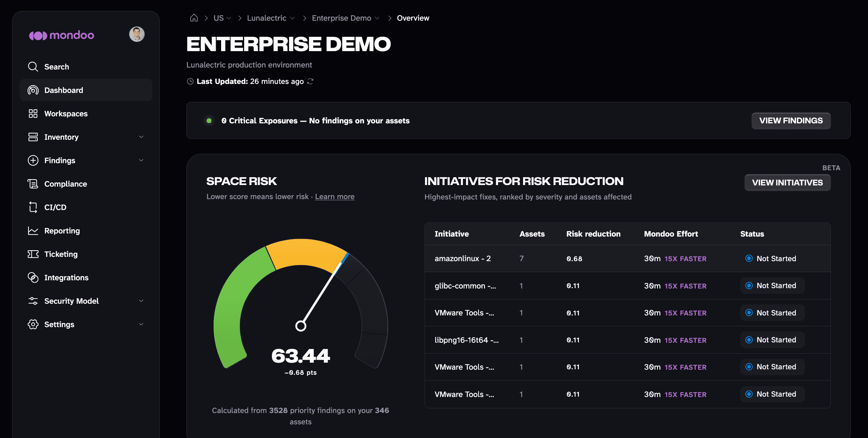The height and width of the screenshot is (438, 868).
Task: Click the amazonlinux row 15X FASTER label
Action: 685,259
